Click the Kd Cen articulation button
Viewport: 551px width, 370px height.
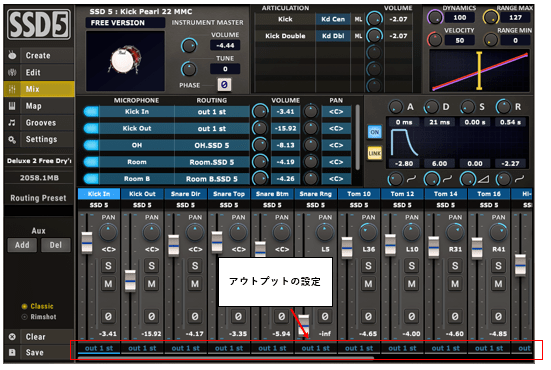pos(333,19)
